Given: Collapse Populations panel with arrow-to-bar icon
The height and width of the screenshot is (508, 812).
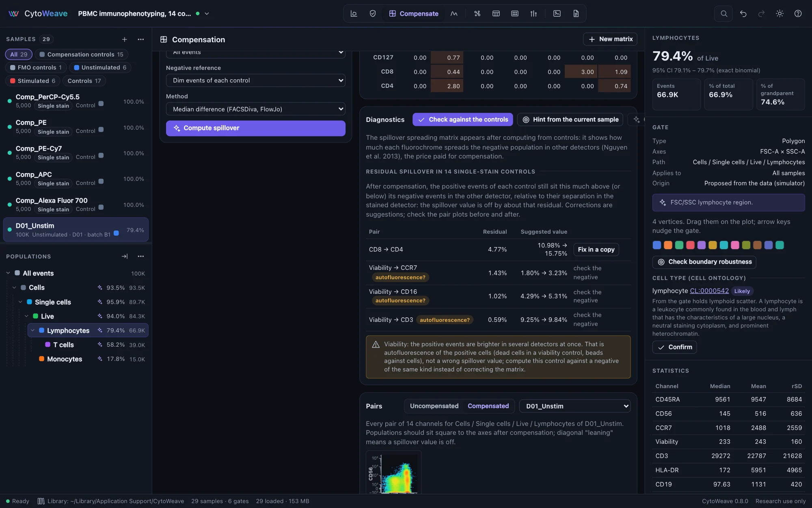Looking at the screenshot, I should tap(125, 256).
